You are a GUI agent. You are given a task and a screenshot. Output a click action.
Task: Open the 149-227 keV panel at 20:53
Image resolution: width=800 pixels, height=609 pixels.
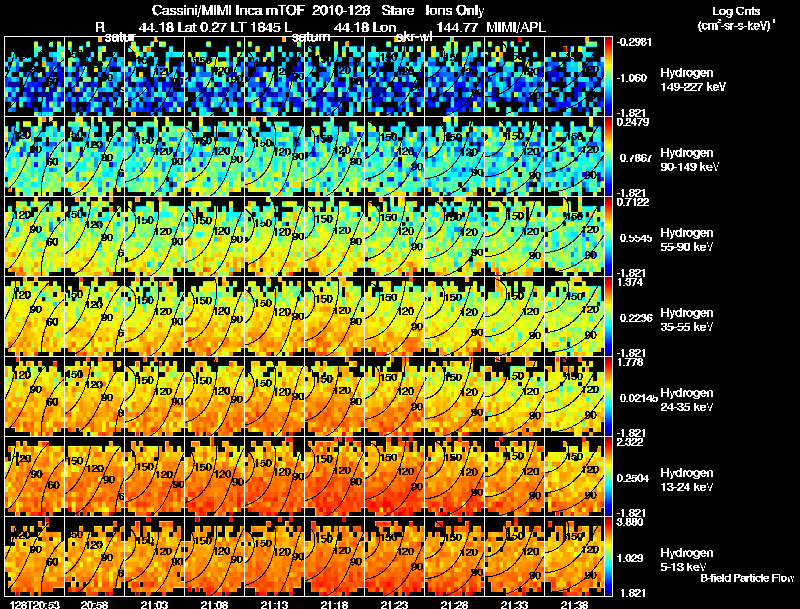34,76
